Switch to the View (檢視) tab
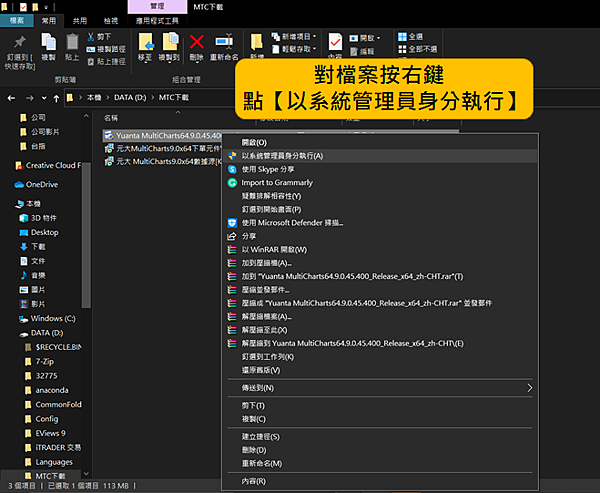Image resolution: width=600 pixels, height=493 pixels. (x=111, y=21)
